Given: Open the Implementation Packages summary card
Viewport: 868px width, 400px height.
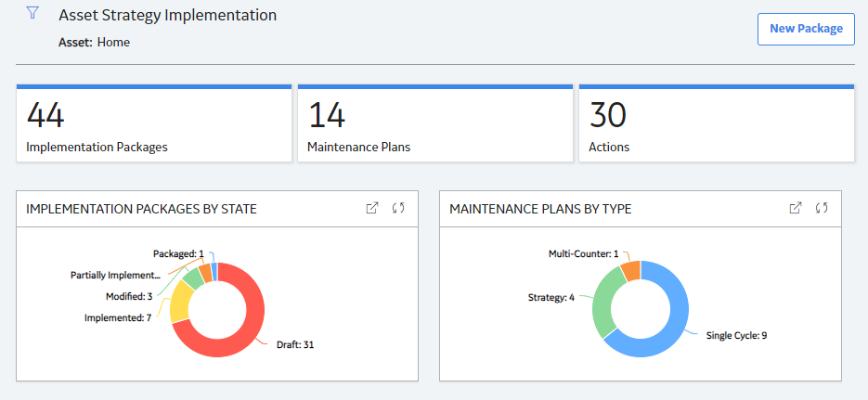Looking at the screenshot, I should click(154, 123).
